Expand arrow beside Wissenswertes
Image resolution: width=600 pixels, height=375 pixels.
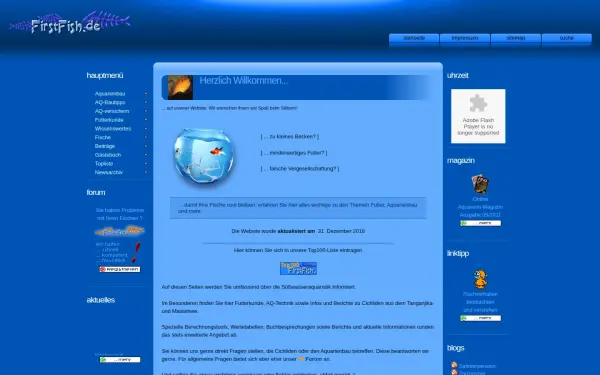[x=146, y=129]
